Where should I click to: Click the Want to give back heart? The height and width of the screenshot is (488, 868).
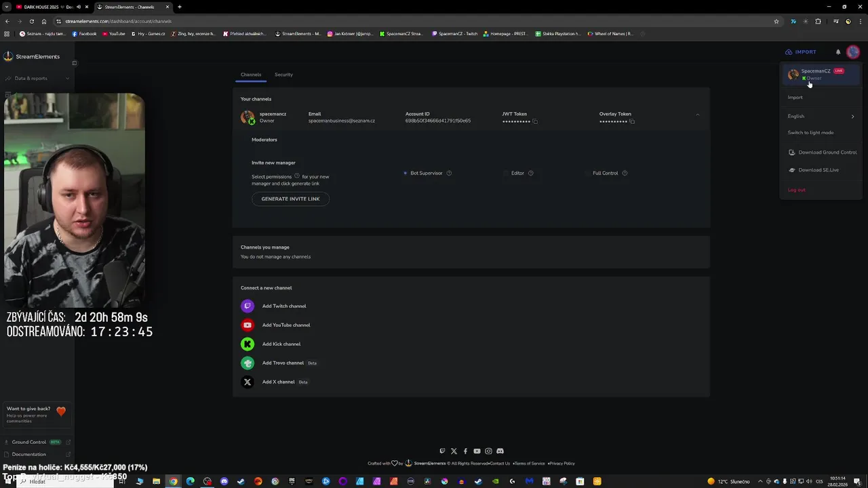pyautogui.click(x=61, y=411)
